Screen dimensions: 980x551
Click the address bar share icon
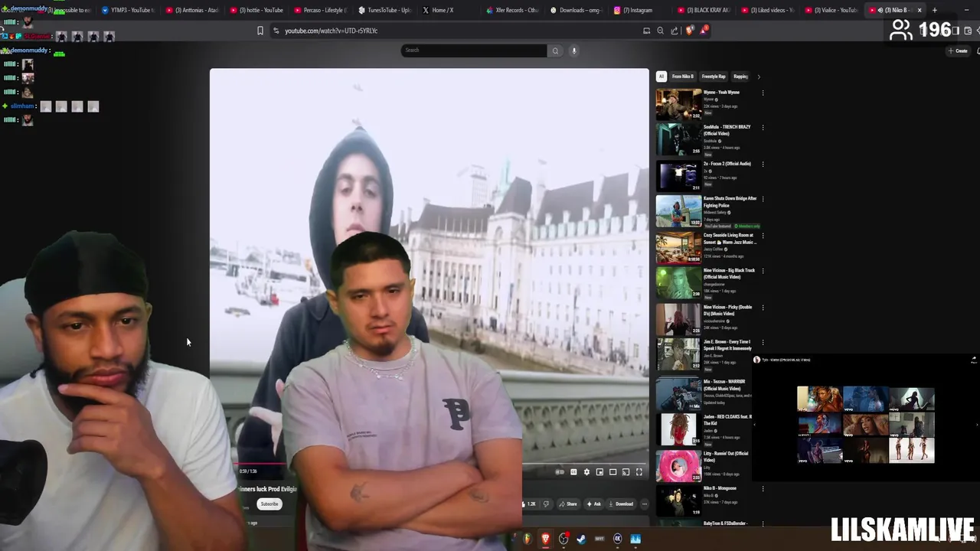(x=674, y=31)
